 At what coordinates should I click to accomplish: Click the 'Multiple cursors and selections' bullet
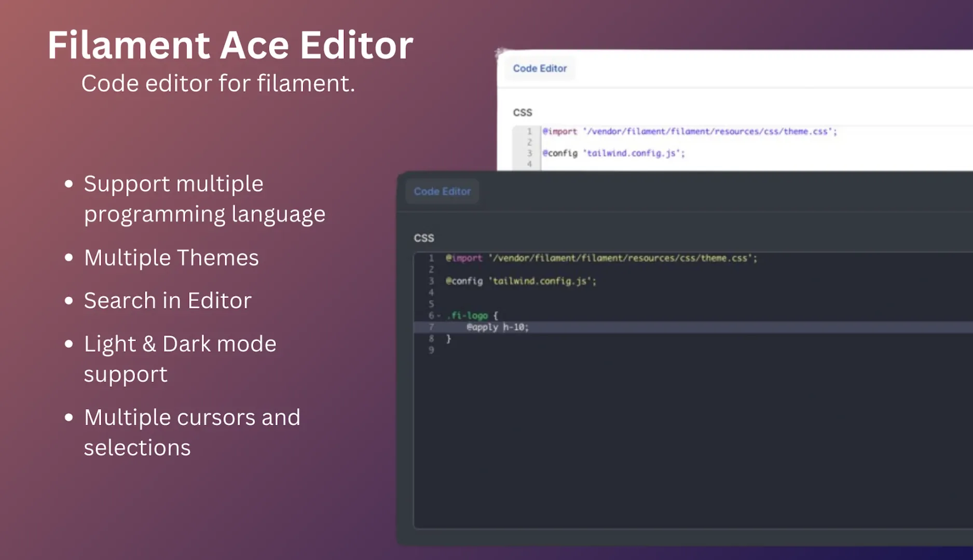[192, 432]
